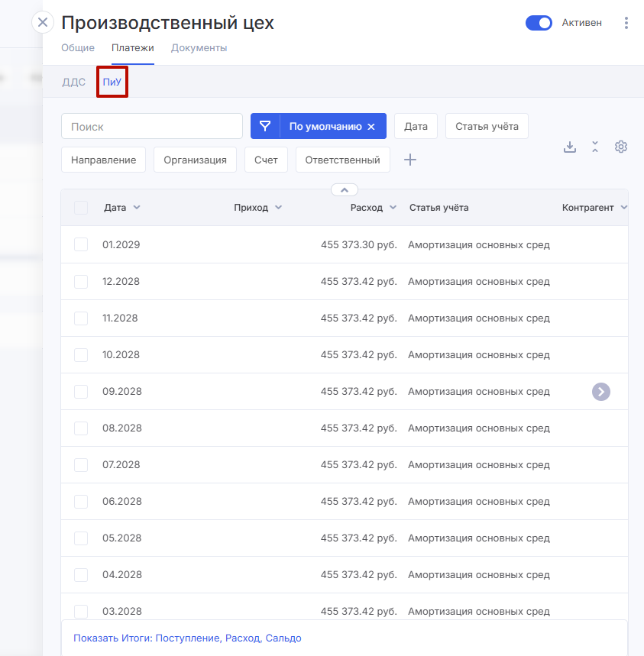
Task: Close the Производственный цех panel
Action: [x=43, y=22]
